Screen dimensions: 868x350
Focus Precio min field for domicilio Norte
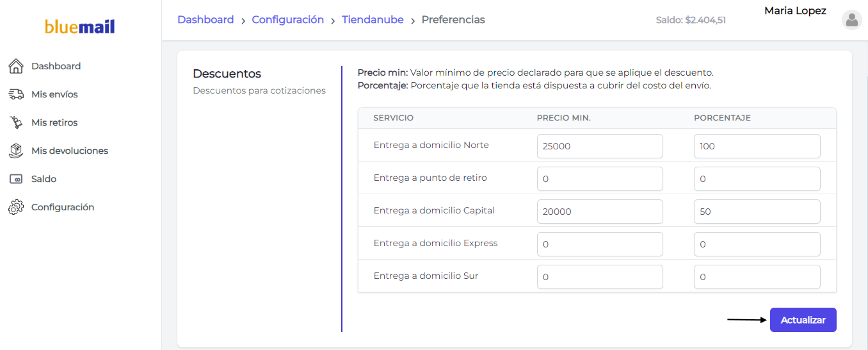[600, 146]
